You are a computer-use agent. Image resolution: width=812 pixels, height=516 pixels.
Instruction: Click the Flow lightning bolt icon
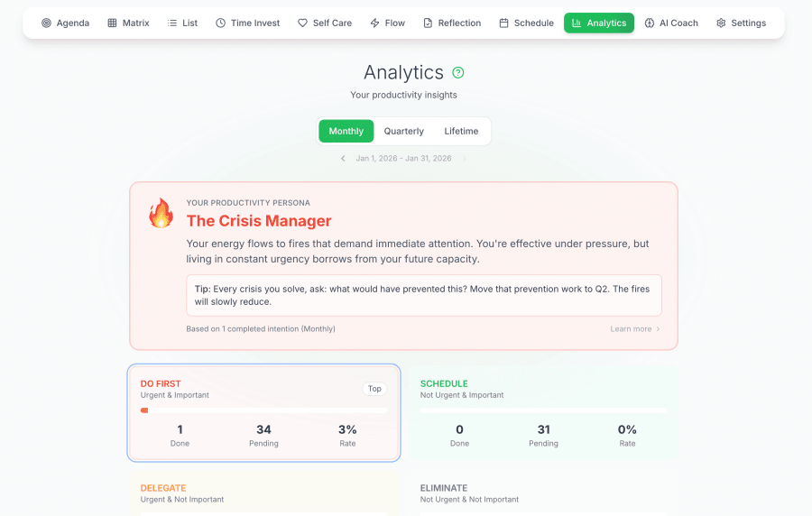click(375, 23)
